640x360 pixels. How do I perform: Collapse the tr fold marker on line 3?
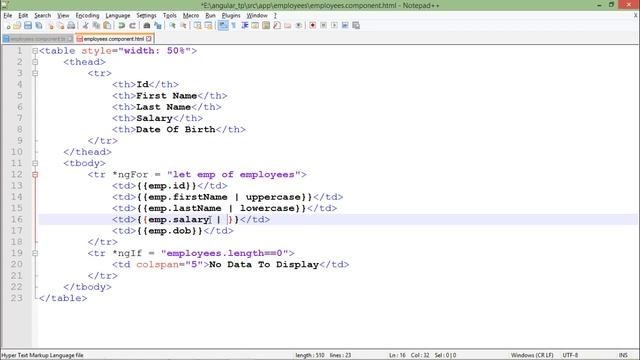(35, 73)
